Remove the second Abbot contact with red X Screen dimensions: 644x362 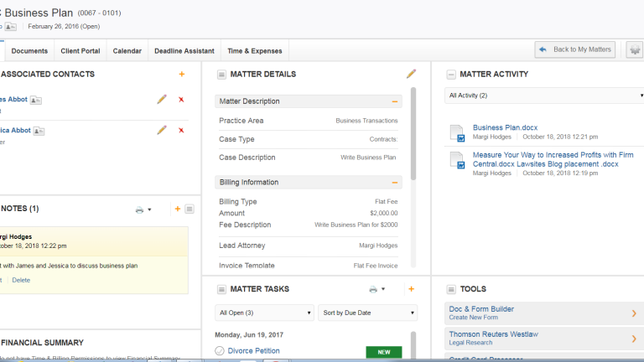181,130
